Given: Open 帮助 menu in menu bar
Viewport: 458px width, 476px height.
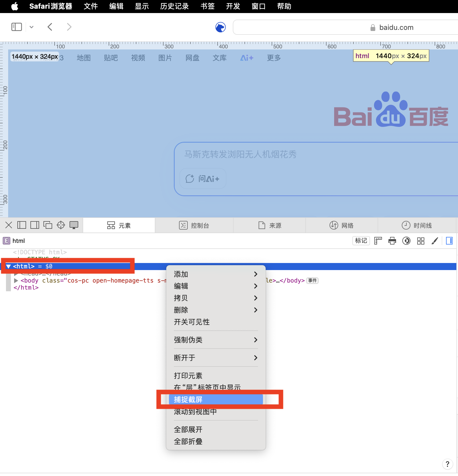Looking at the screenshot, I should tap(284, 6).
